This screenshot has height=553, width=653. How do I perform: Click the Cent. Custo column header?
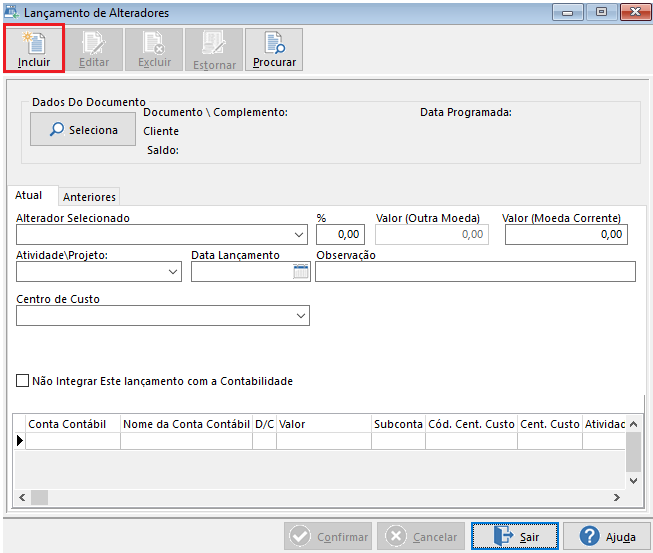550,424
